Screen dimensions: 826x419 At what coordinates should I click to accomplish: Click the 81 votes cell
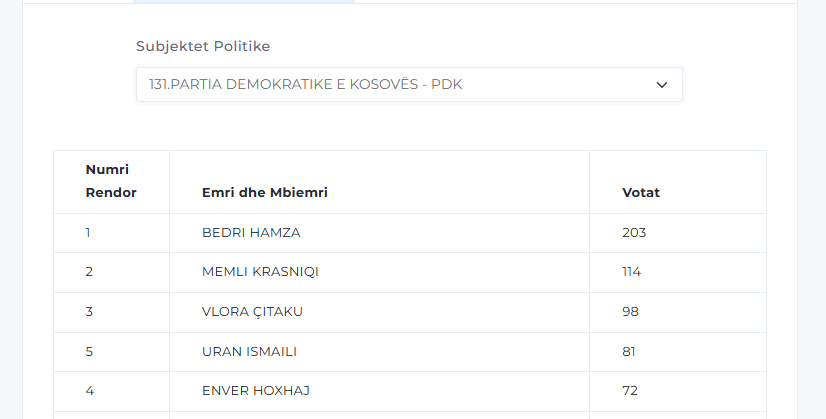[629, 352]
